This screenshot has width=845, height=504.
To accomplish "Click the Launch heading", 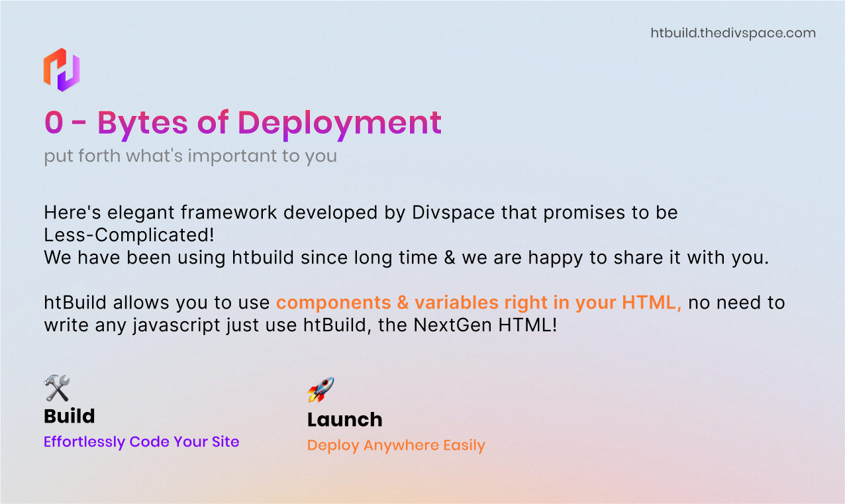I will [344, 419].
